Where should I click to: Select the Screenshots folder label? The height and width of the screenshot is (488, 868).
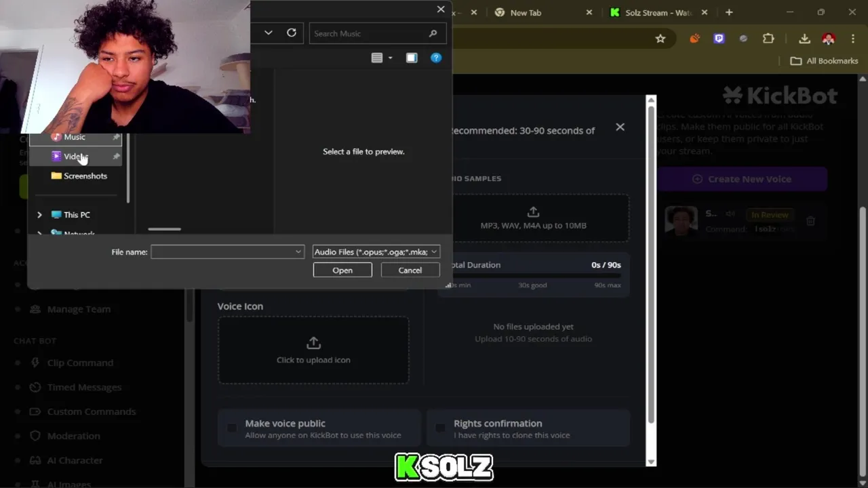[85, 176]
